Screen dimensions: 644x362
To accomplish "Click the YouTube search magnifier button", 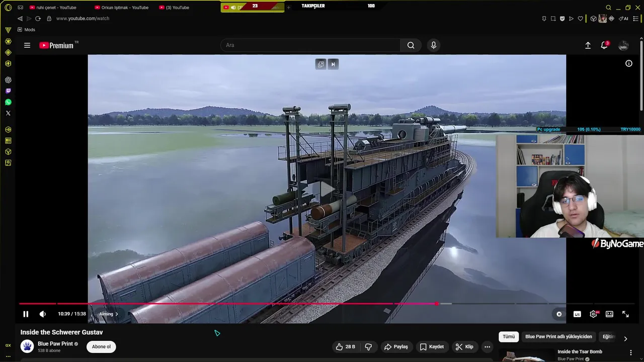I will click(411, 45).
